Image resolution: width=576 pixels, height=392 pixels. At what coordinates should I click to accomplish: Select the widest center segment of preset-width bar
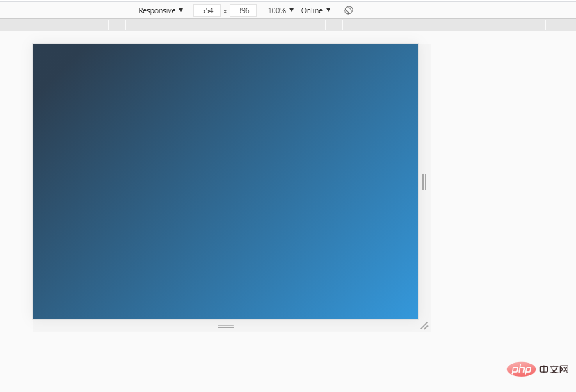[x=225, y=25]
